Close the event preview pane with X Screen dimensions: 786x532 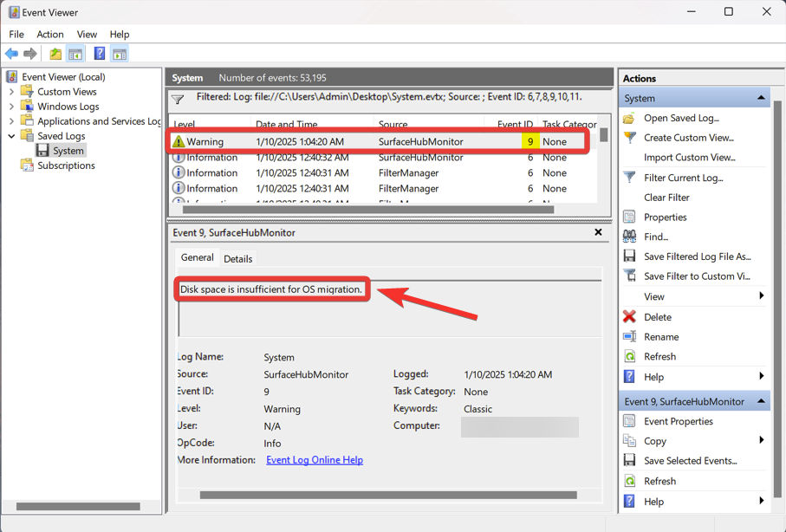598,232
